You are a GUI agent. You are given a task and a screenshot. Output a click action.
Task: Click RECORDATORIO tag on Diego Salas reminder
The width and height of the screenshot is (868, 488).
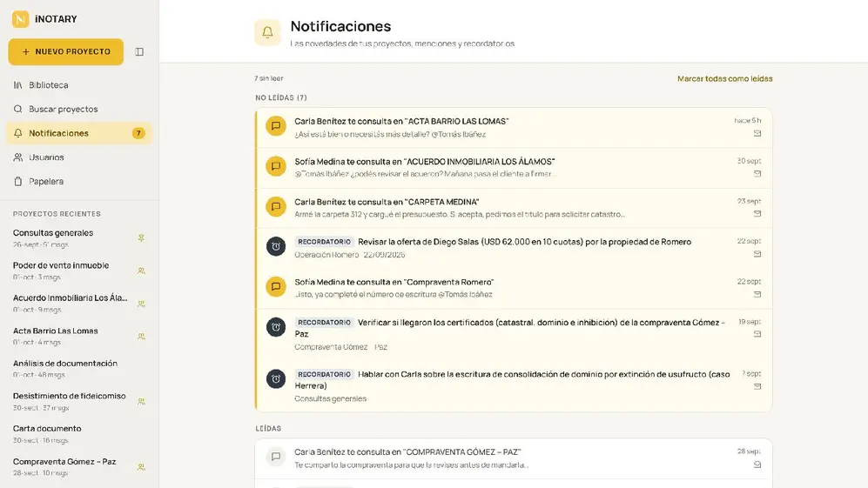(325, 242)
